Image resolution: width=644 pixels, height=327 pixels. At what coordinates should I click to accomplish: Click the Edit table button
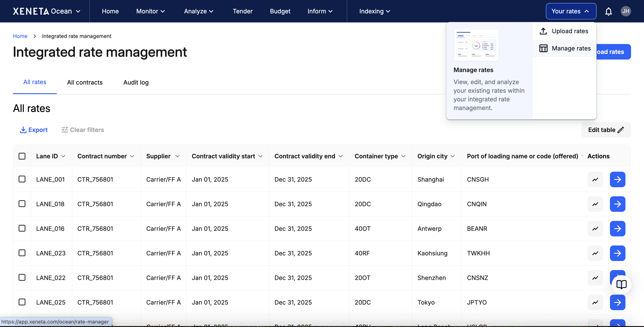606,130
